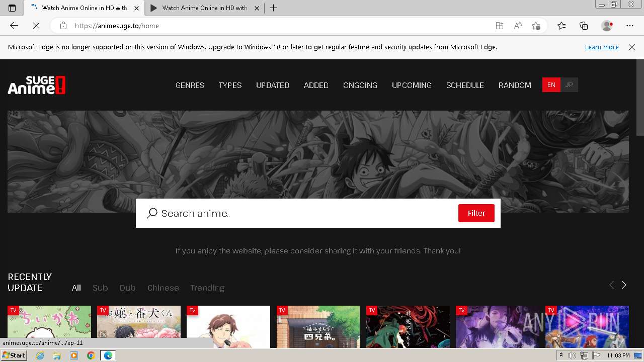The image size is (644, 362).
Task: Add this page to favorites star icon
Action: click(x=536, y=26)
